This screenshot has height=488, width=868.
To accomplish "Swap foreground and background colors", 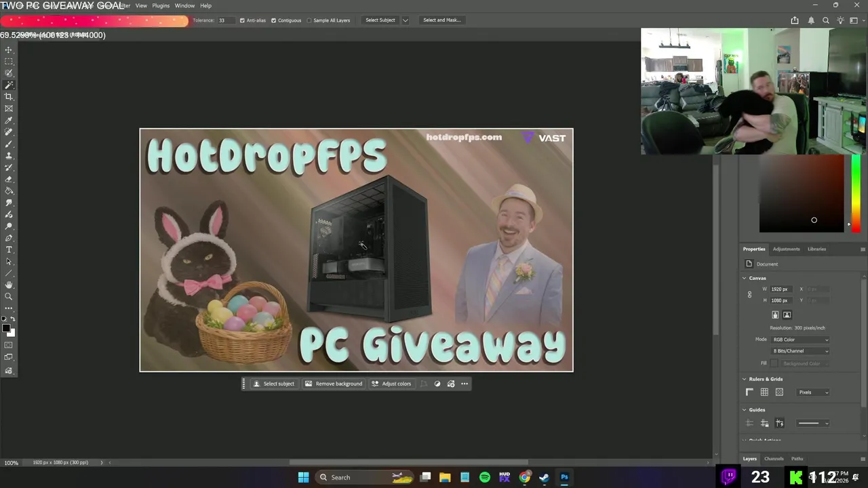I will click(12, 319).
